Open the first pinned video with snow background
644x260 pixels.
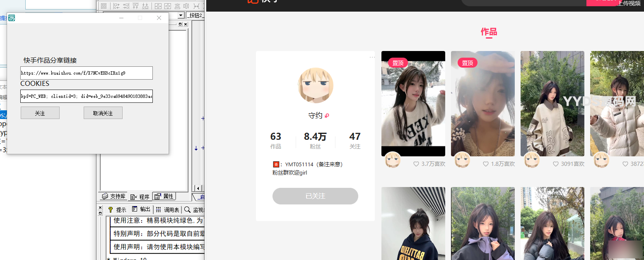(x=413, y=104)
